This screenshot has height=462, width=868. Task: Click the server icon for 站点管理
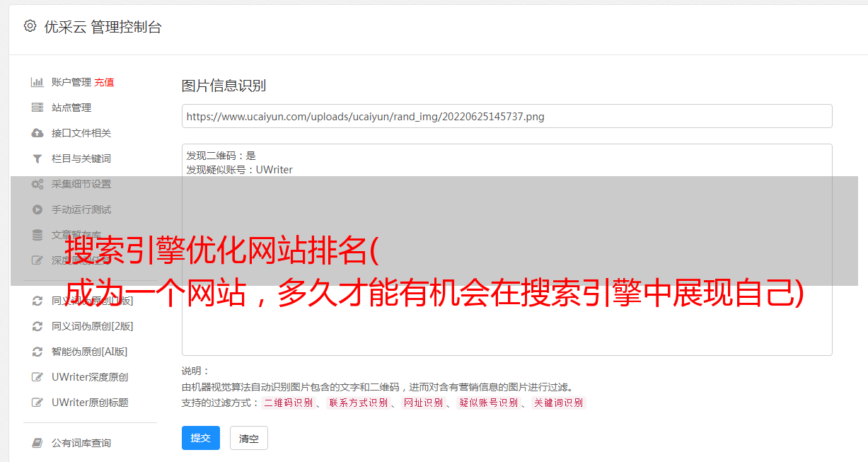point(37,108)
